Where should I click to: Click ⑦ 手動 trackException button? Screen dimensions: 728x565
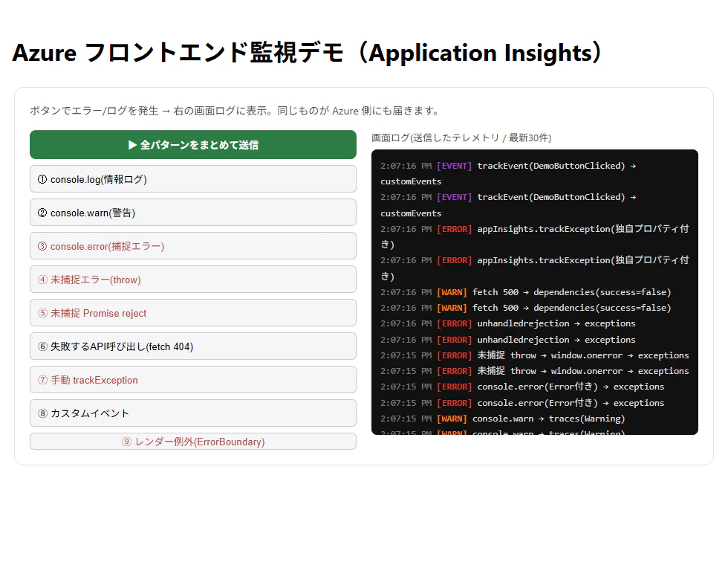[192, 380]
